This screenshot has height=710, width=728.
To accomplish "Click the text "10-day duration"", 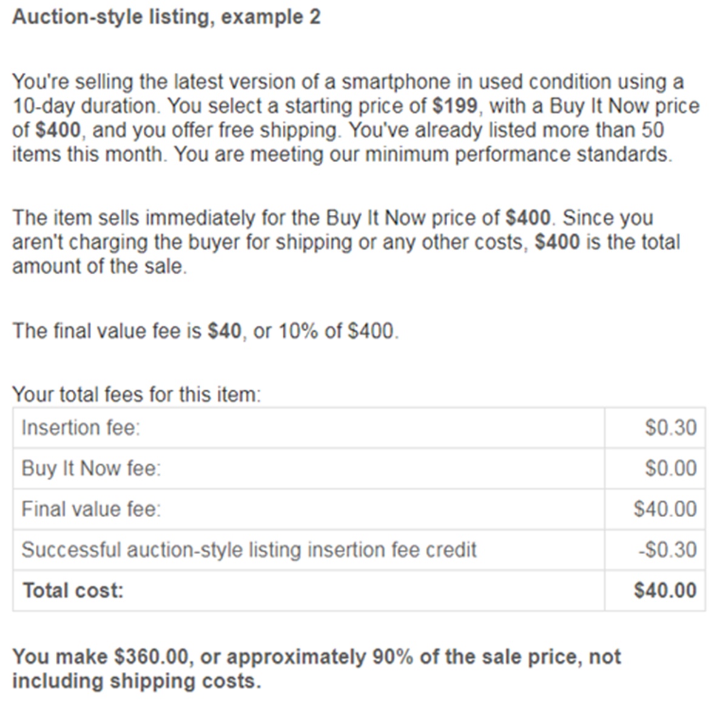I will coord(86,106).
